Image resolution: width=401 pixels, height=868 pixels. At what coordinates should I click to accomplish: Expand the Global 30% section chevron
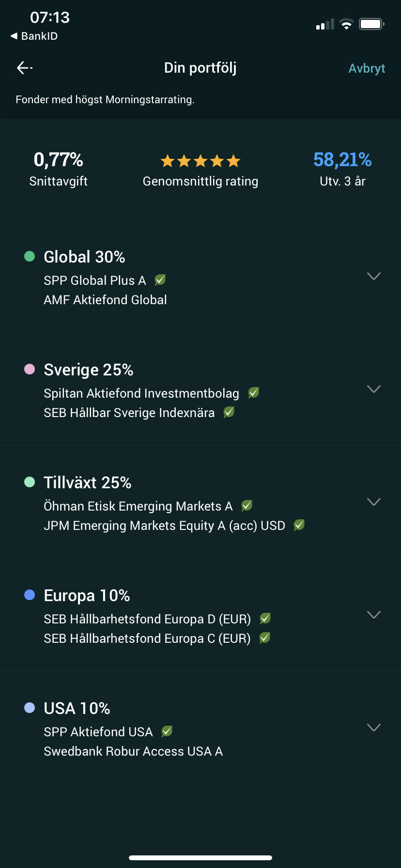[x=373, y=276]
